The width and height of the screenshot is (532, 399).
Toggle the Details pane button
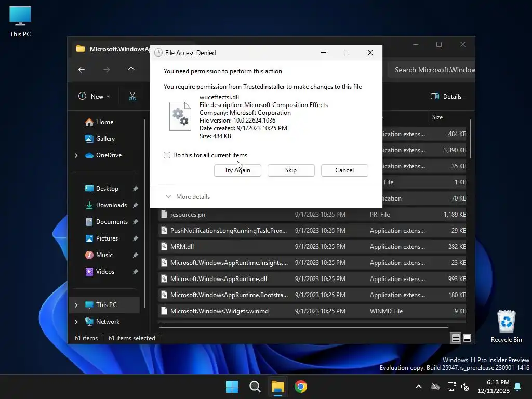pyautogui.click(x=446, y=96)
